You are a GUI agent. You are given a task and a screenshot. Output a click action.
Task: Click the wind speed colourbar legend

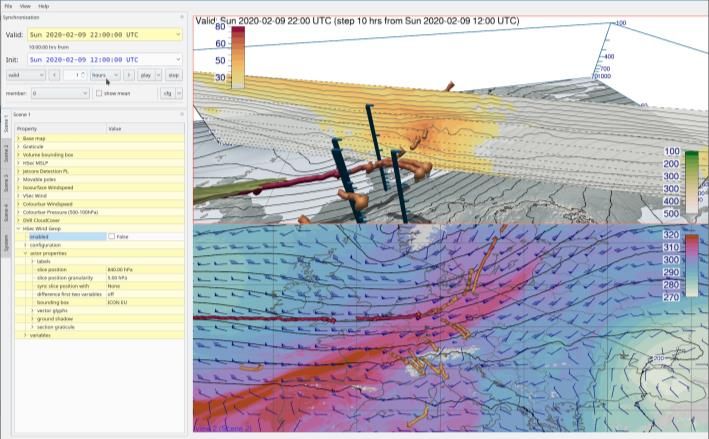click(x=238, y=57)
